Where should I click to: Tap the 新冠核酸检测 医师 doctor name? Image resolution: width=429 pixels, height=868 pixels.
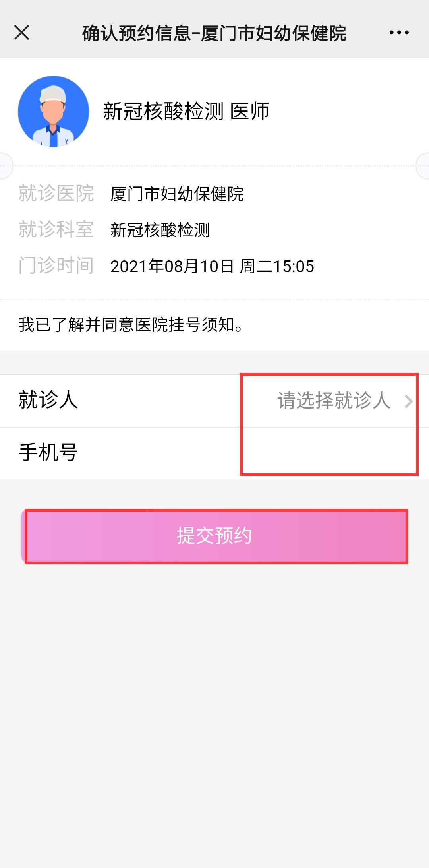tap(186, 111)
